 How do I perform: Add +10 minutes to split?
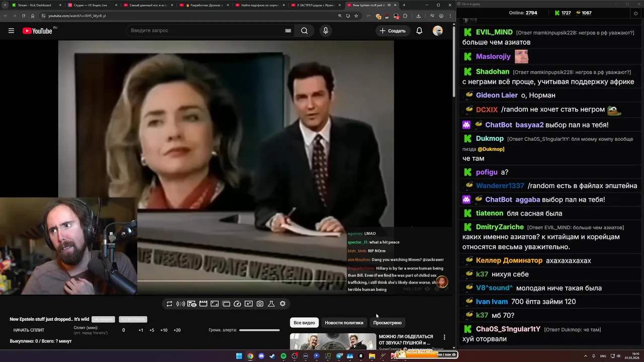point(164,330)
